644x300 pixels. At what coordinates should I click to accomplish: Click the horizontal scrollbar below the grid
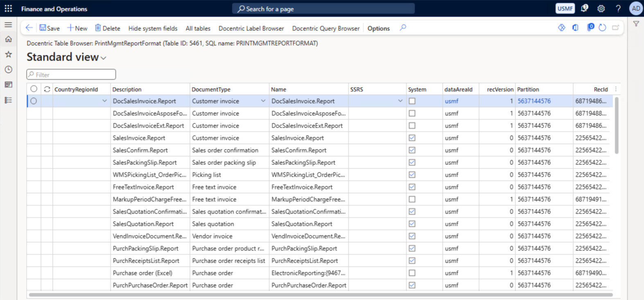click(x=320, y=295)
